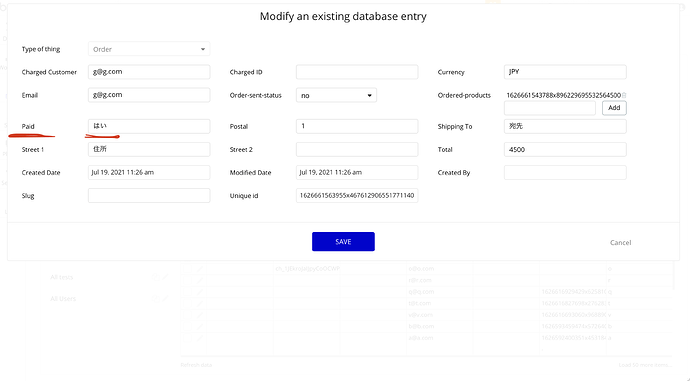Add the new ordered product with Add button

click(x=614, y=108)
